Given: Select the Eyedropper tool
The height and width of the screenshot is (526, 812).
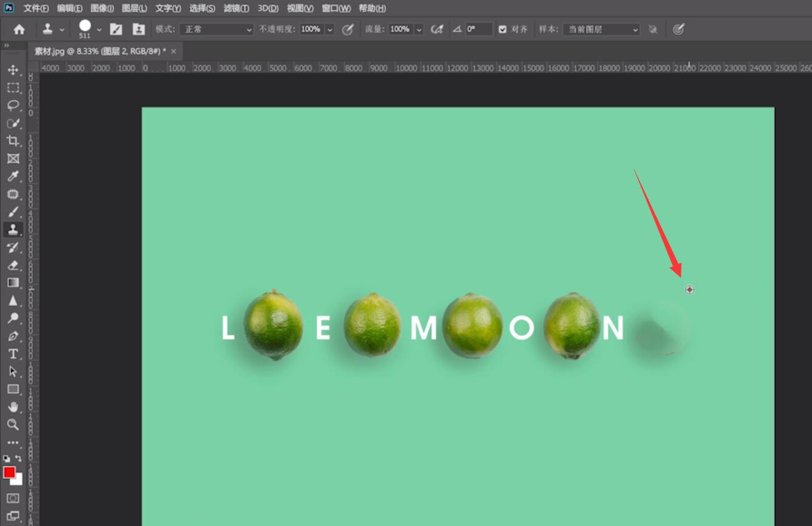Looking at the screenshot, I should [13, 176].
